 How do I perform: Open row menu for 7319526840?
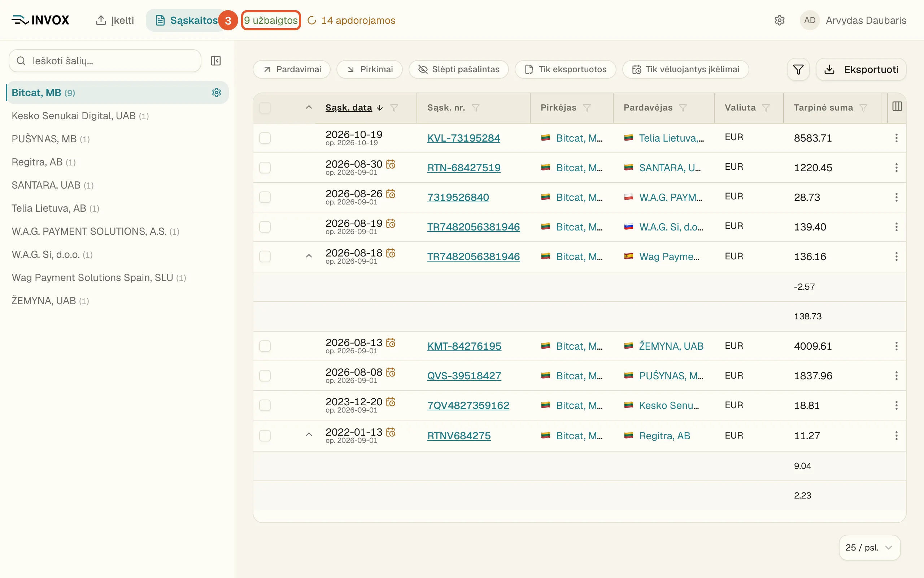(x=896, y=197)
